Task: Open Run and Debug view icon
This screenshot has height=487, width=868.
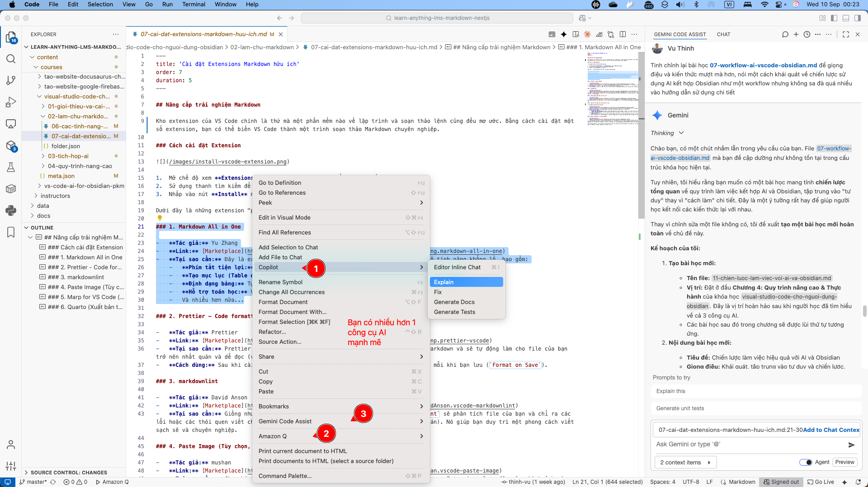Action: (11, 102)
